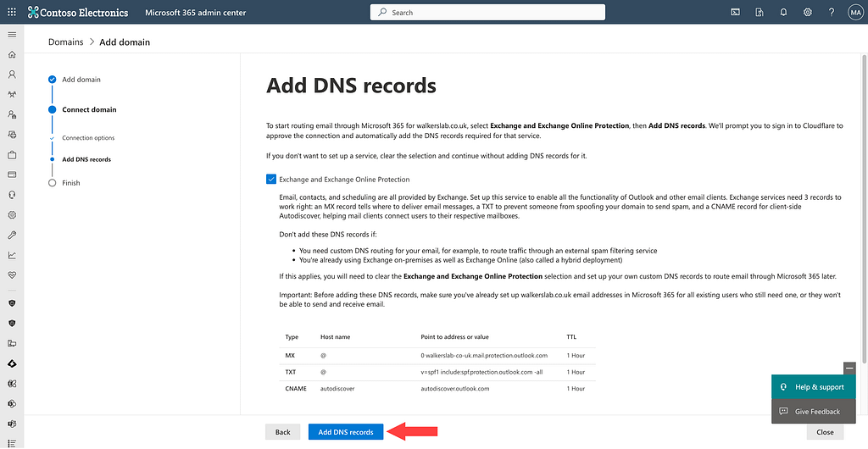This screenshot has width=868, height=449.
Task: Select the Connection options step
Action: click(88, 138)
